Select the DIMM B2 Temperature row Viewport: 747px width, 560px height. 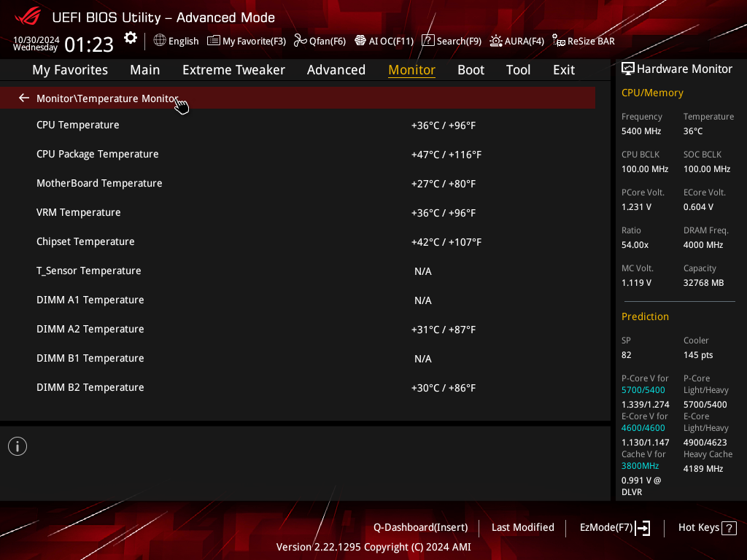(298, 388)
